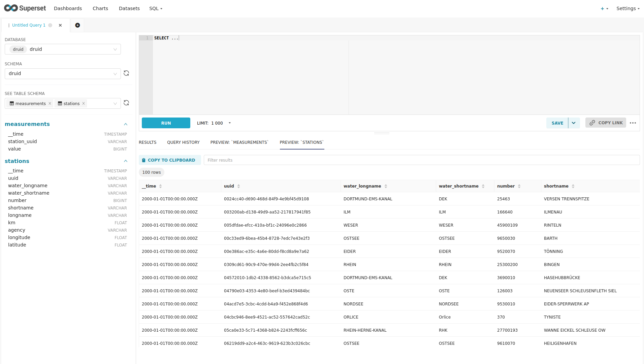Sort by the uuid column

[x=238, y=186]
